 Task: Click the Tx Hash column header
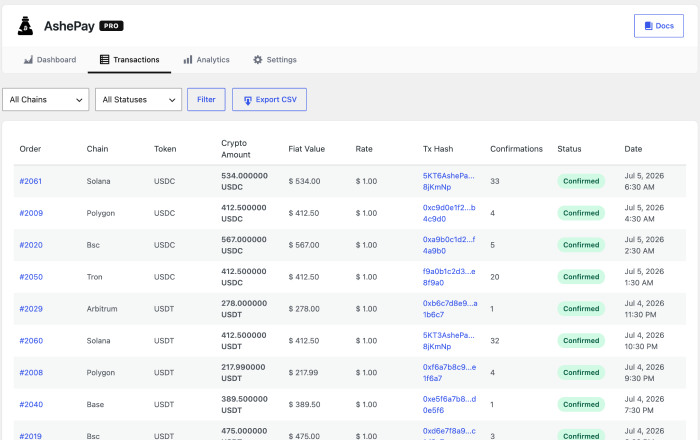[438, 149]
